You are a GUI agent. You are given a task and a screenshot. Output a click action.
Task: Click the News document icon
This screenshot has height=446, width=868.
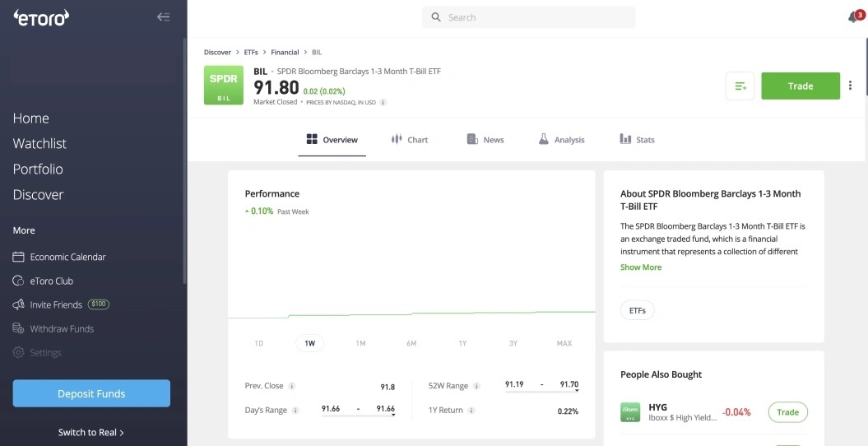[x=472, y=139]
